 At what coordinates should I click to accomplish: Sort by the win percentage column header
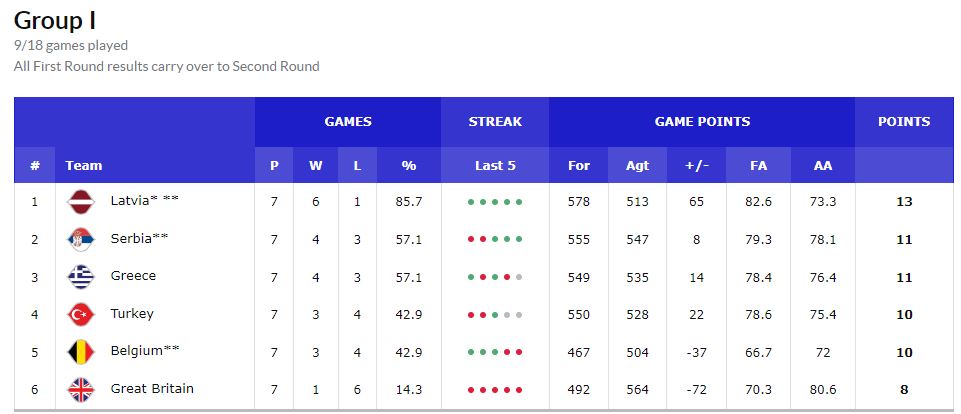click(x=408, y=166)
